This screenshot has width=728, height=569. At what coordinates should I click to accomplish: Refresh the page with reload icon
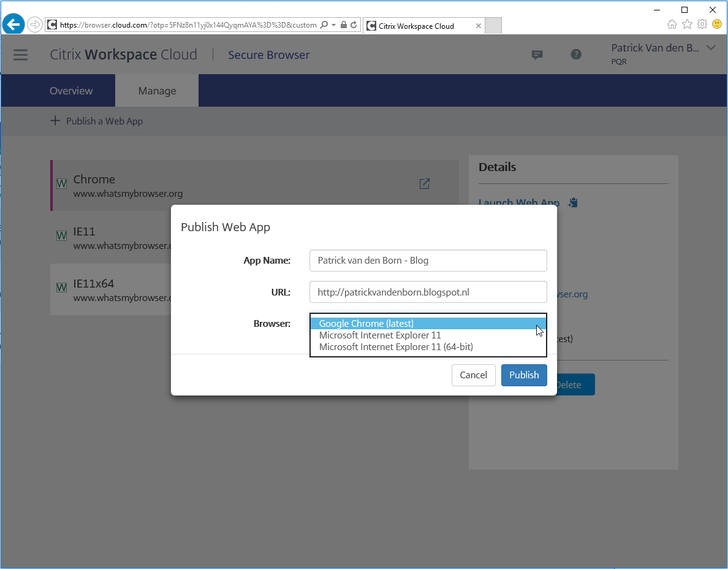pyautogui.click(x=354, y=25)
